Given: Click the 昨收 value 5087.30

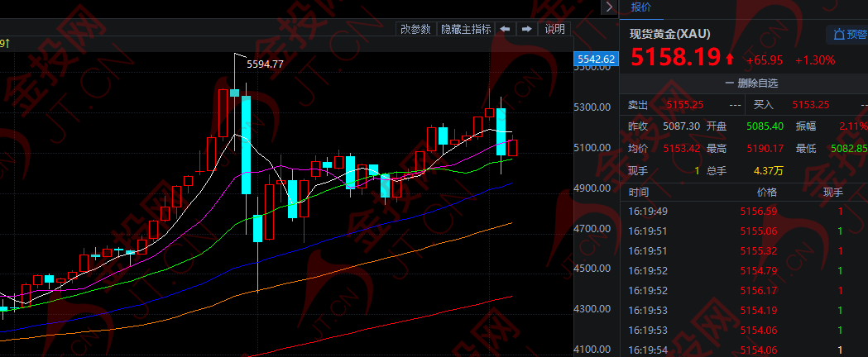Looking at the screenshot, I should (x=682, y=126).
